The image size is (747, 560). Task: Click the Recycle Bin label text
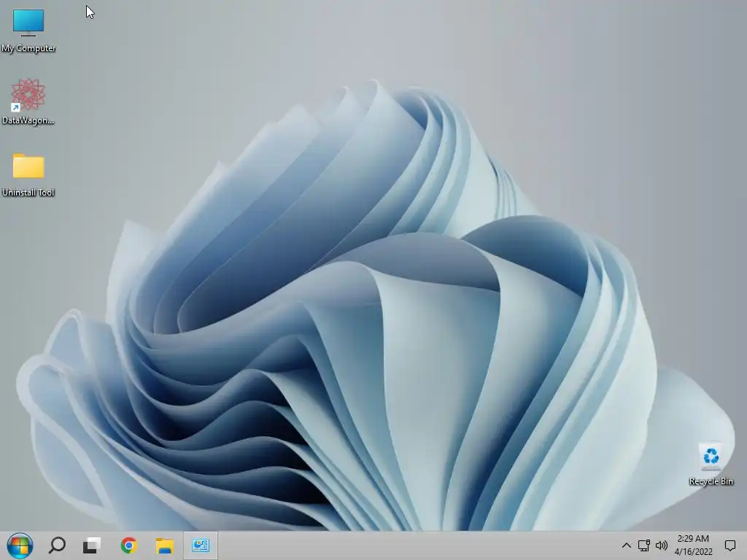click(x=711, y=481)
